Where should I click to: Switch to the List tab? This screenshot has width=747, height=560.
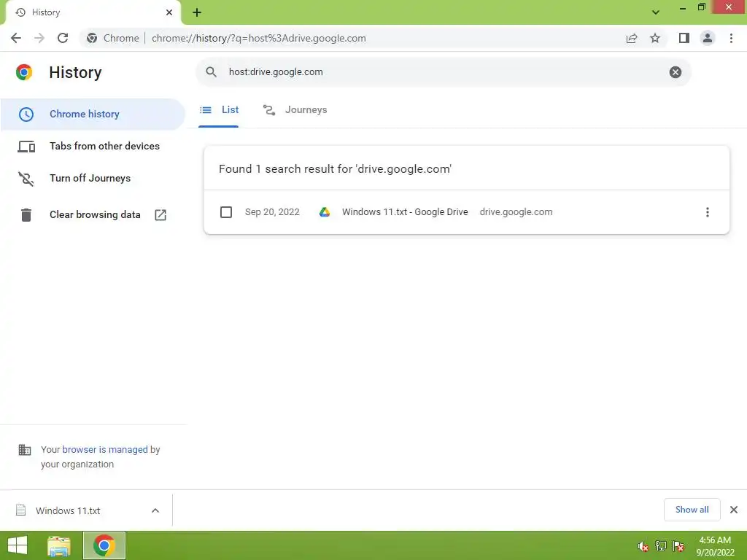click(219, 110)
